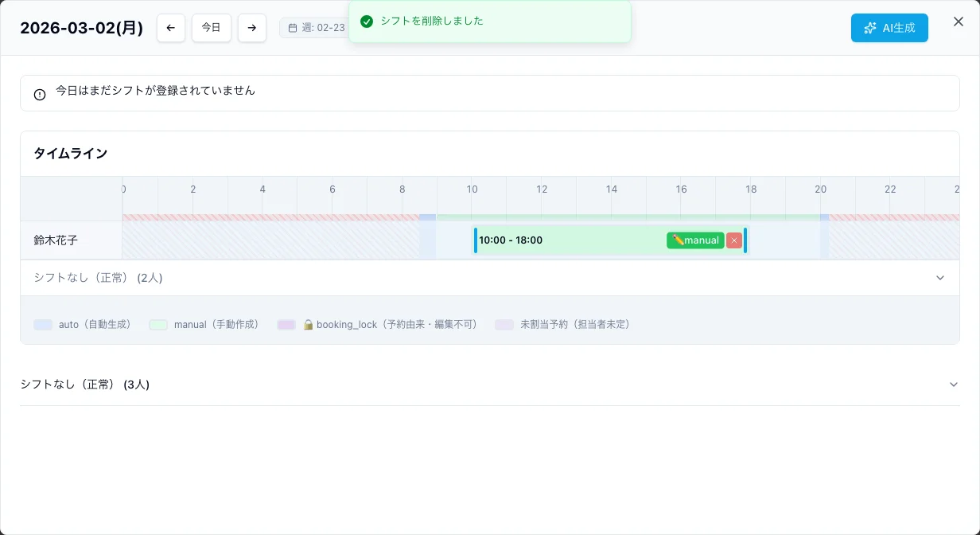Select the 鈴木花子 staff row label

56,240
